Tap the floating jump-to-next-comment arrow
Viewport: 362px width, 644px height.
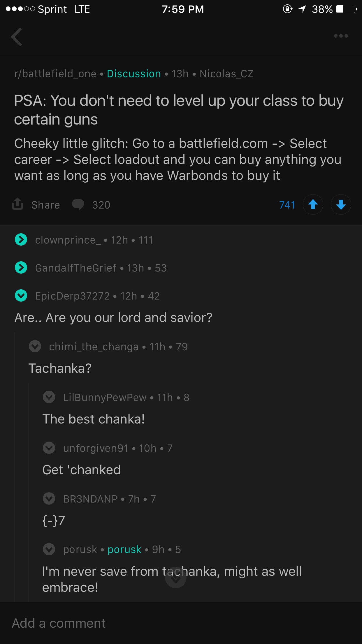175,578
